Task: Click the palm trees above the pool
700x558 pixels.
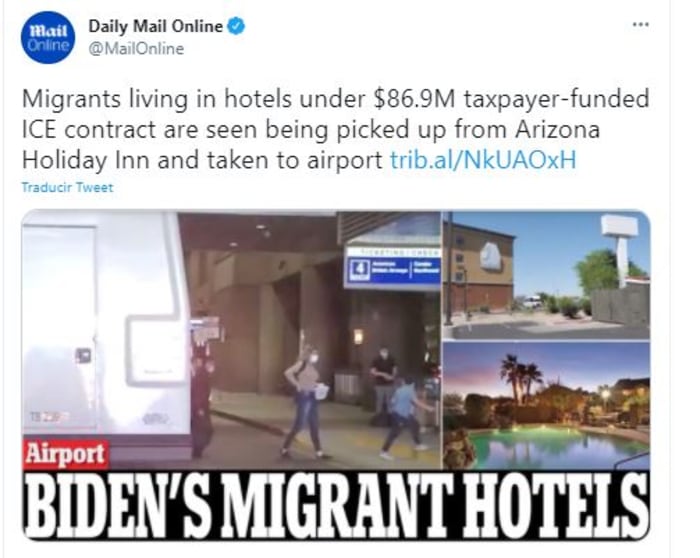Action: tap(521, 376)
